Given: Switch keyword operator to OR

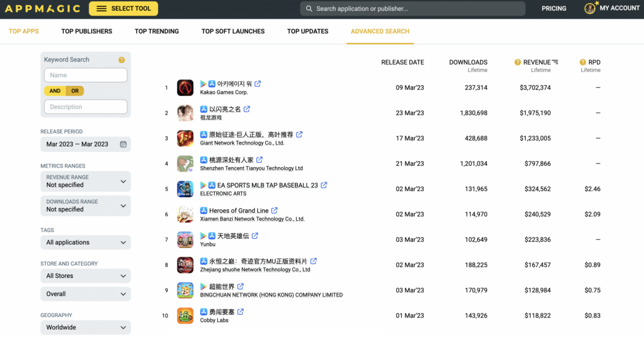Looking at the screenshot, I should (75, 91).
